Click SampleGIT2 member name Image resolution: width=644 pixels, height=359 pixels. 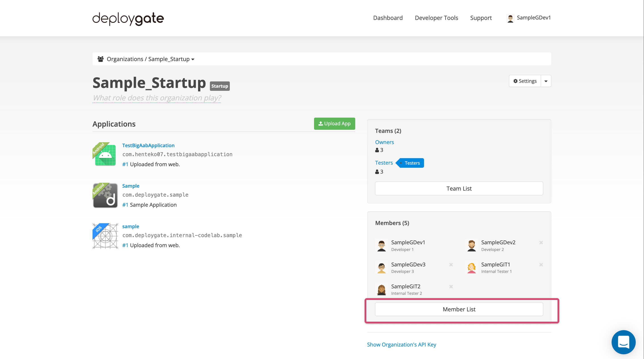(x=406, y=287)
